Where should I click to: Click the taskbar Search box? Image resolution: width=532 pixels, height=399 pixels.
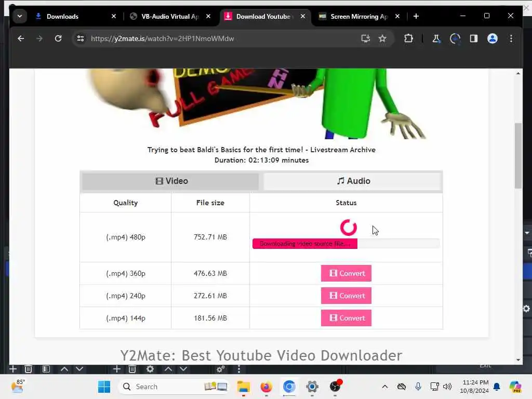click(173, 387)
